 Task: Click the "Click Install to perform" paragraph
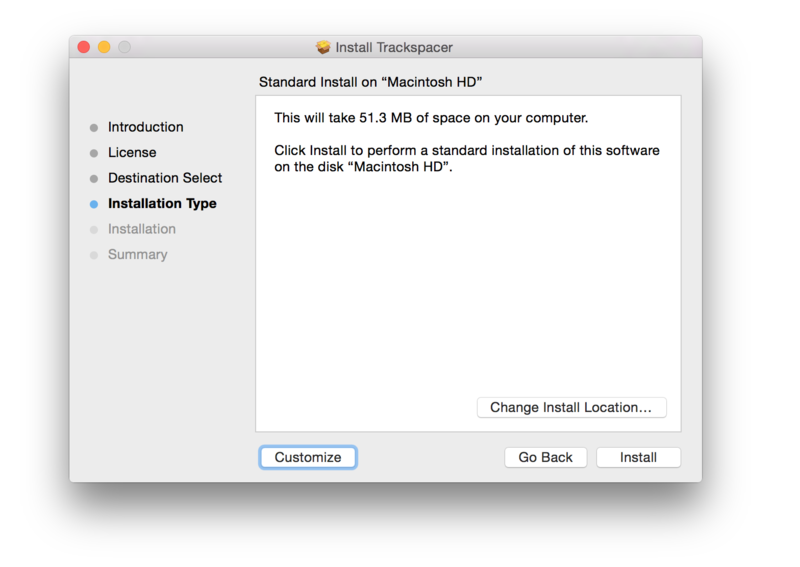point(467,158)
